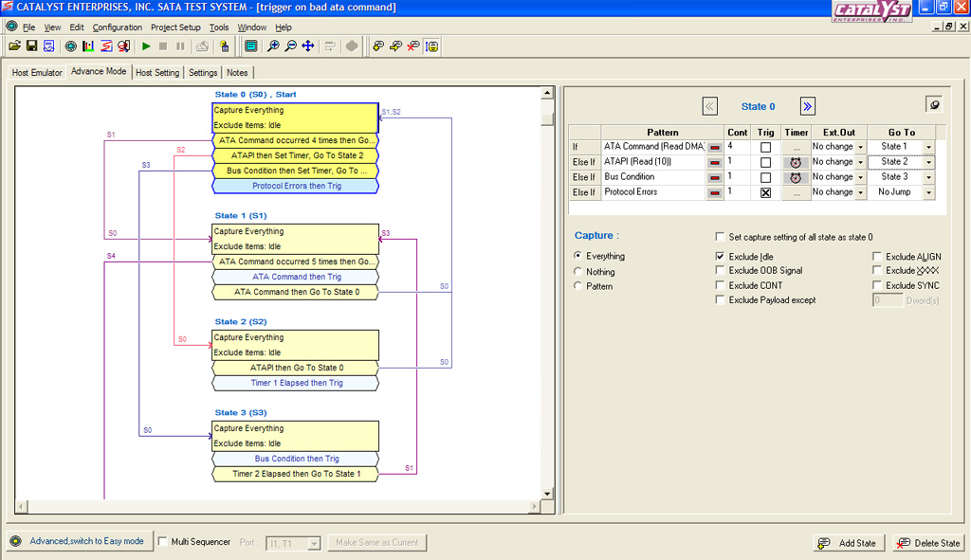Go to the next state with the double-arrow button
The height and width of the screenshot is (560, 971).
[x=807, y=106]
